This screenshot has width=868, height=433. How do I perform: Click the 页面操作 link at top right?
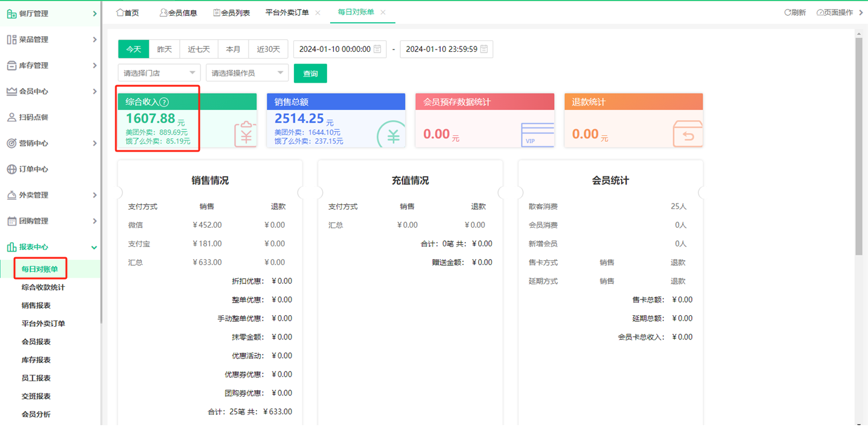click(x=836, y=11)
